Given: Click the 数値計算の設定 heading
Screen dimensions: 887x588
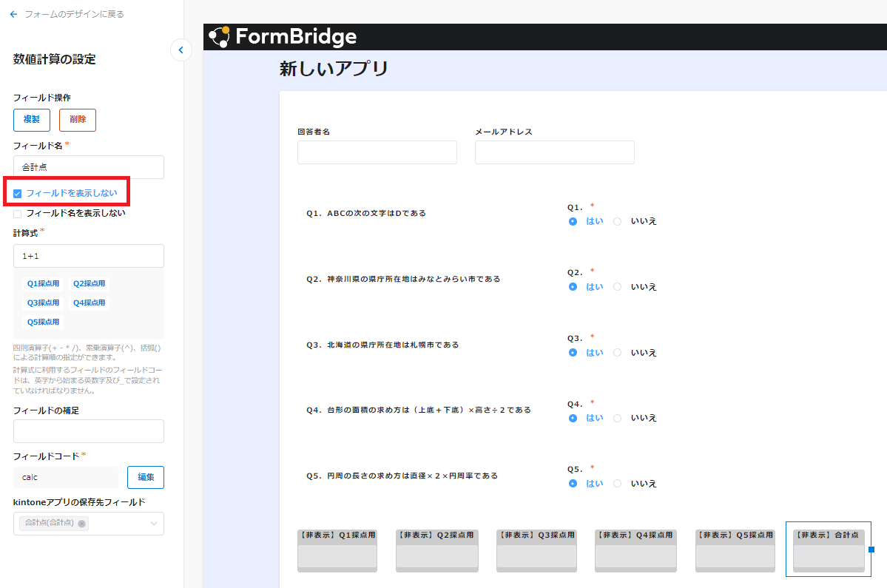Looking at the screenshot, I should pos(54,59).
